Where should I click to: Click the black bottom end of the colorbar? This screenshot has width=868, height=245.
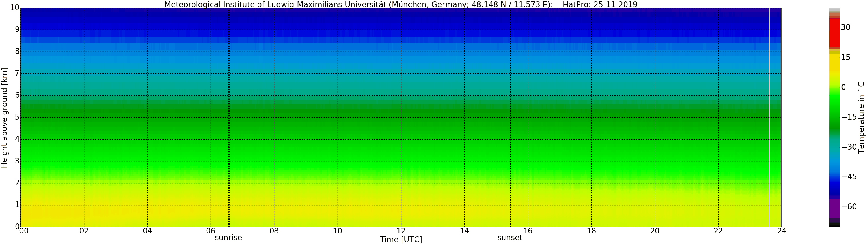tap(834, 225)
